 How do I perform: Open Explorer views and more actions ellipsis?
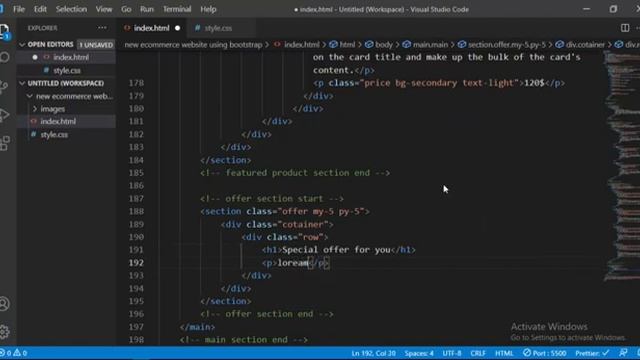102,28
